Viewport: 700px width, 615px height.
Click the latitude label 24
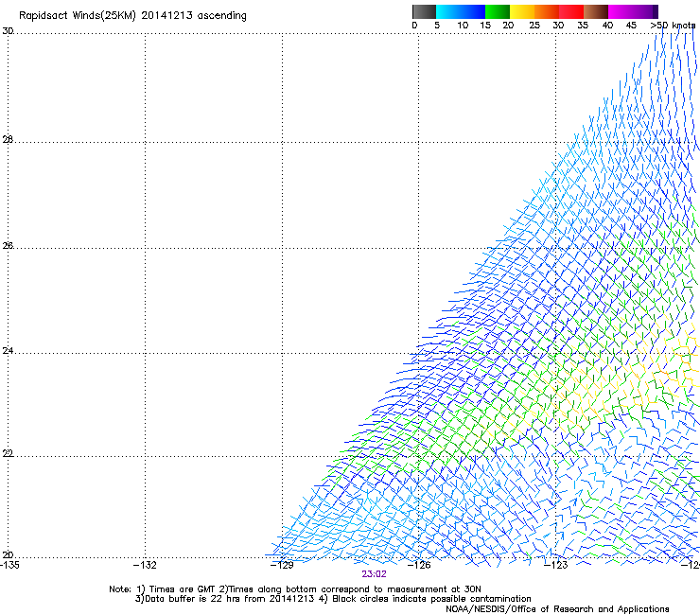(8, 351)
